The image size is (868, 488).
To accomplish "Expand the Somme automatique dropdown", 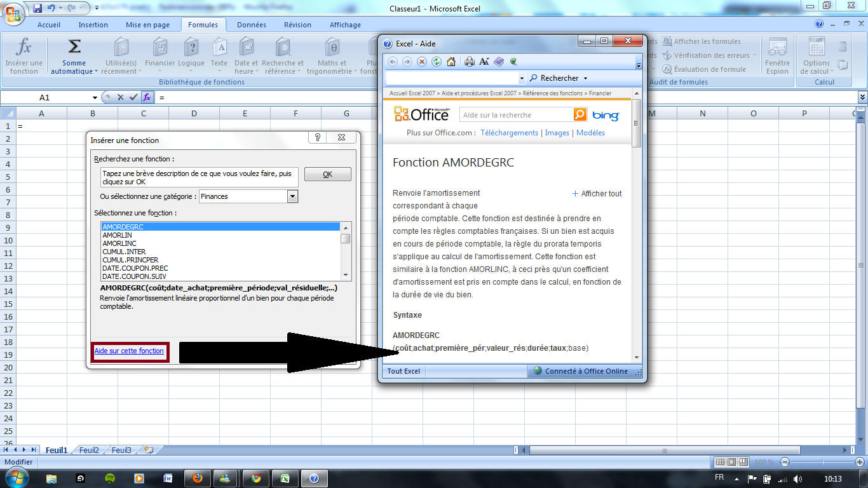I will [x=96, y=72].
